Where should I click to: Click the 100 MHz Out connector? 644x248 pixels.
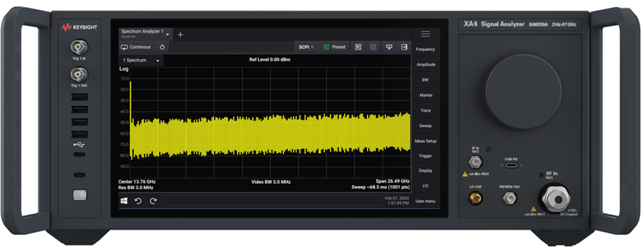coord(510,199)
